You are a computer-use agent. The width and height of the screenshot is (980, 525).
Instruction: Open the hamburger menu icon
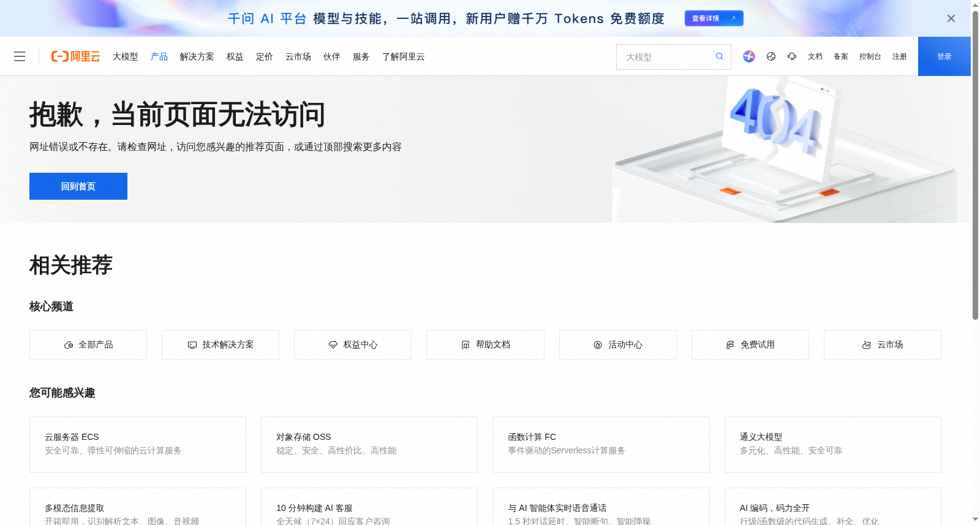coord(20,56)
